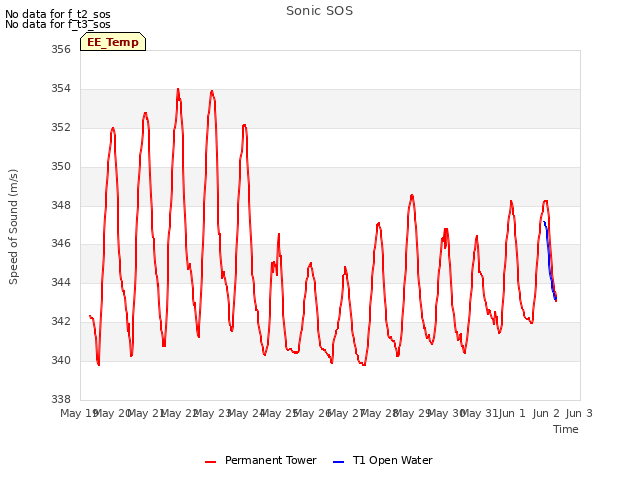Click the Jun 1 x-axis label
This screenshot has height=480, width=640.
pos(513,413)
